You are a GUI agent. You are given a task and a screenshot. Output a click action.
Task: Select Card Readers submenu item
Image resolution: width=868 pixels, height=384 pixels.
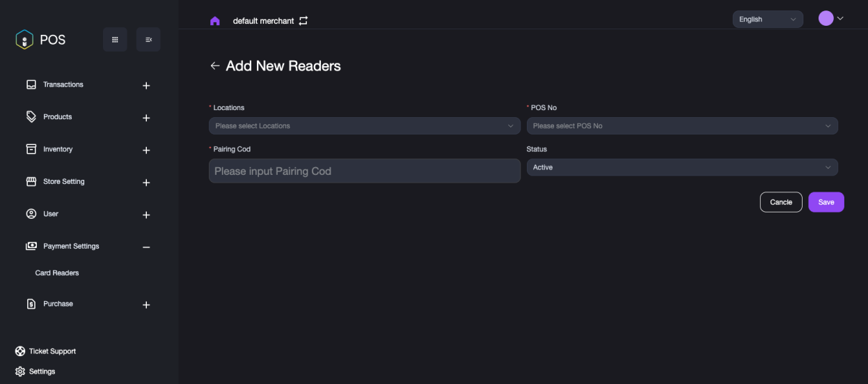(x=57, y=273)
